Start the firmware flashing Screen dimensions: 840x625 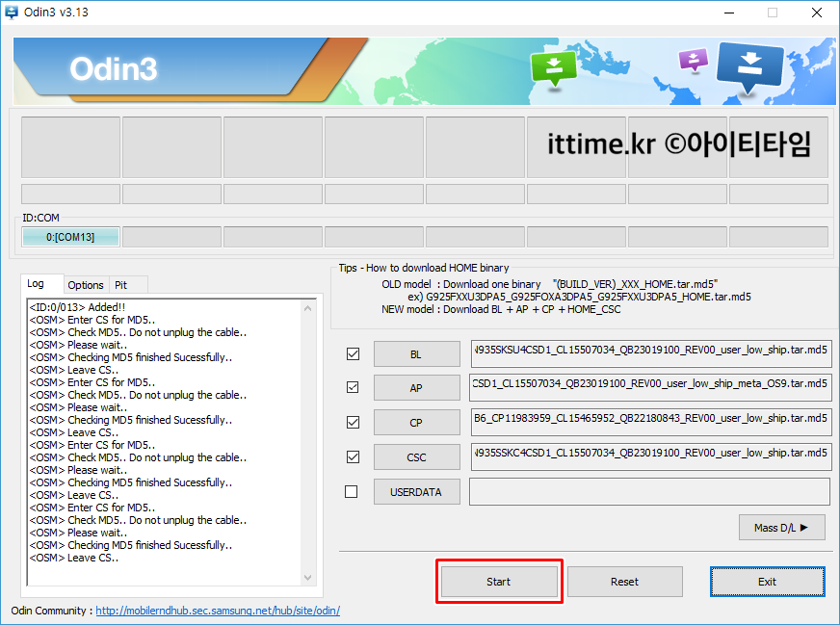click(x=499, y=582)
